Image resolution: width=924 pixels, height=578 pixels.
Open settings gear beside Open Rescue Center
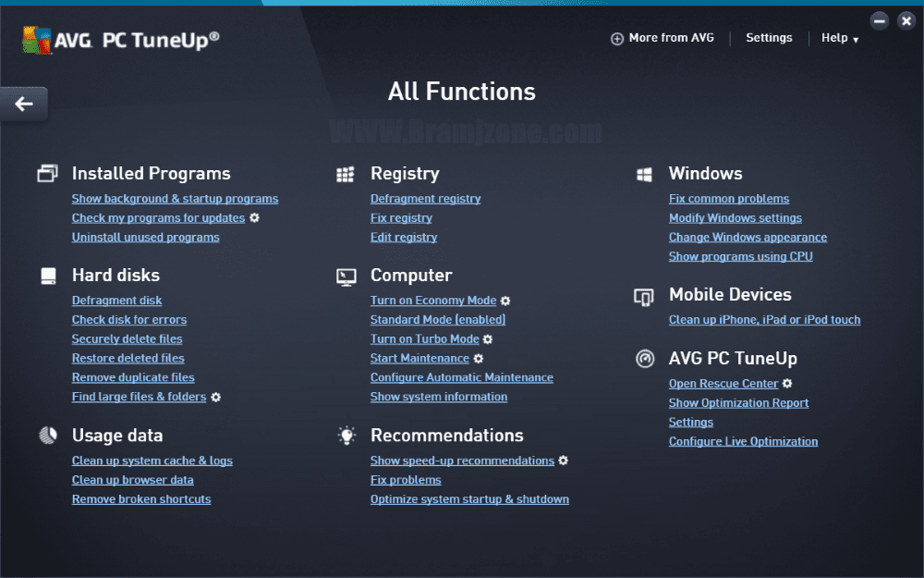[787, 384]
